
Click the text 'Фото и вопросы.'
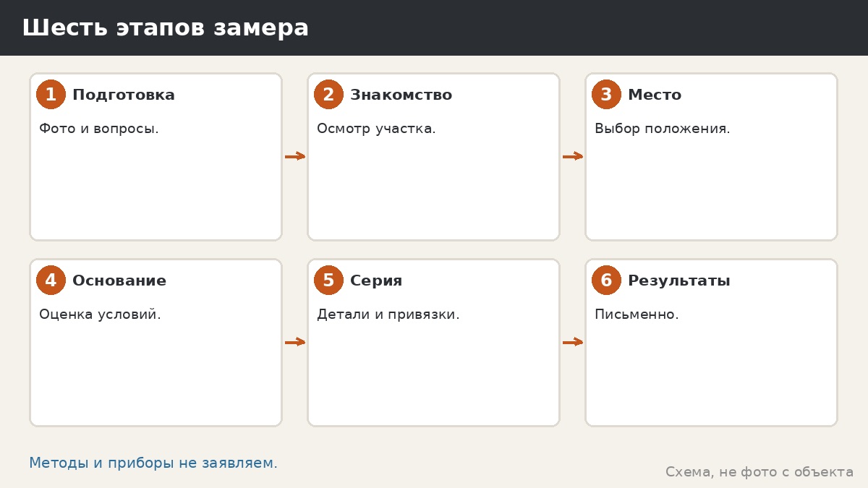coord(99,129)
